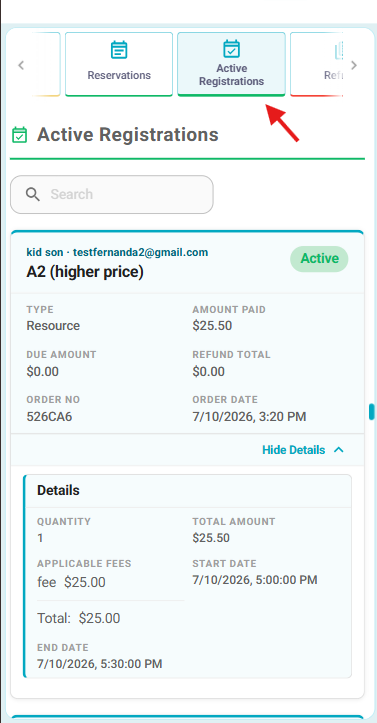Collapse details using the up chevron
Screen dimensions: 377x723
point(339,450)
